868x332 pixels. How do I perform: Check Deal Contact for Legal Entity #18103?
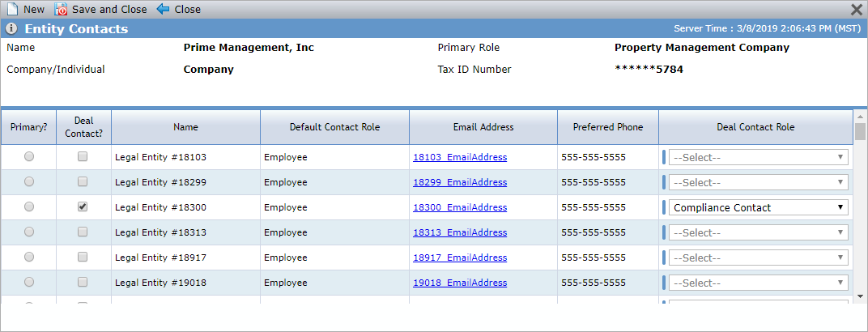tap(83, 156)
